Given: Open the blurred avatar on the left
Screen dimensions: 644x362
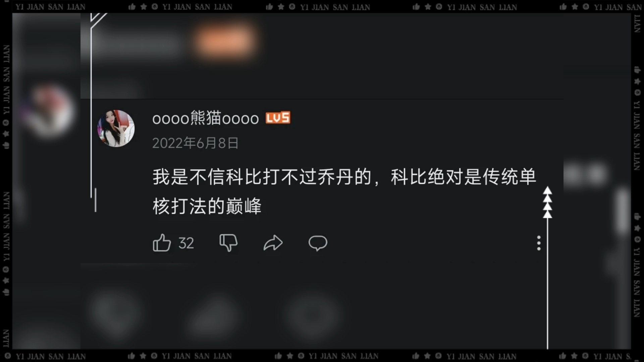Looking at the screenshot, I should tap(50, 111).
